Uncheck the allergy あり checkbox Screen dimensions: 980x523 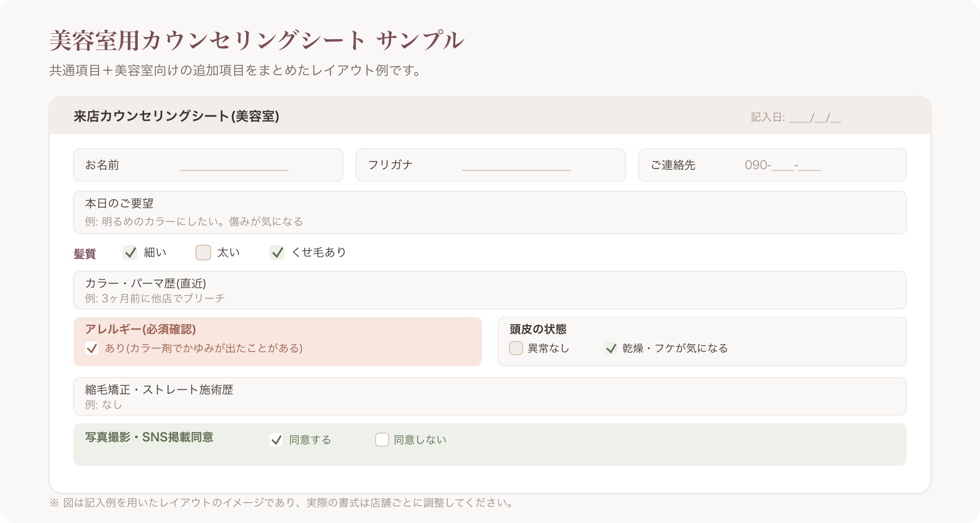click(91, 348)
